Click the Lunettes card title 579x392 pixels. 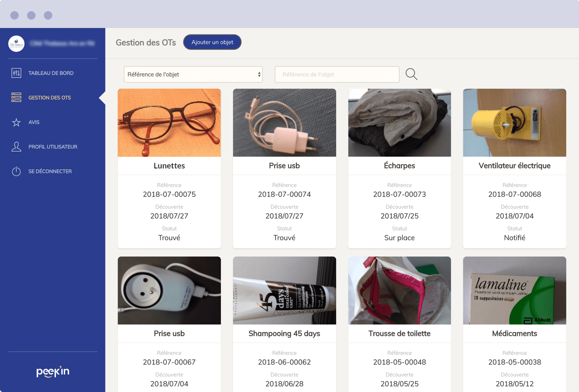[x=169, y=166]
